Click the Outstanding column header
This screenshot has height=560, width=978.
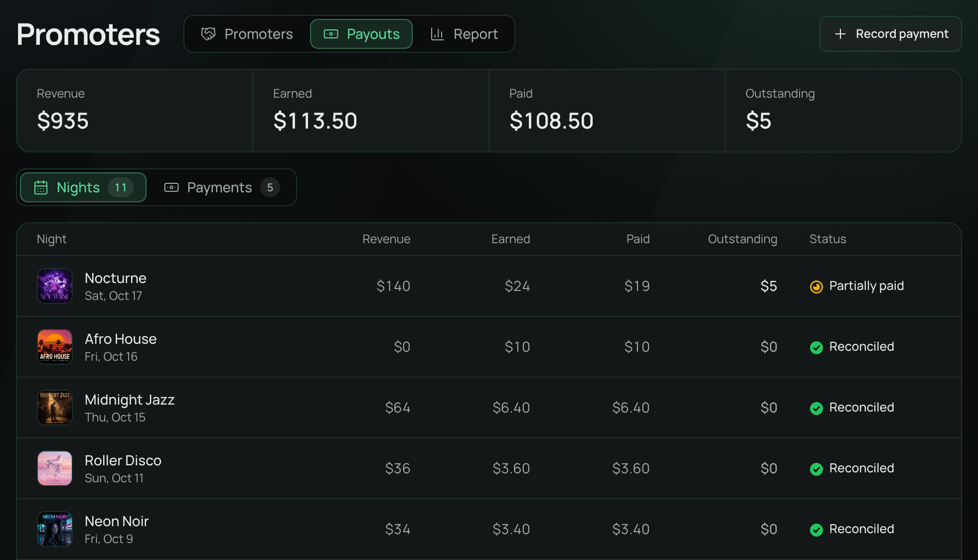(742, 239)
